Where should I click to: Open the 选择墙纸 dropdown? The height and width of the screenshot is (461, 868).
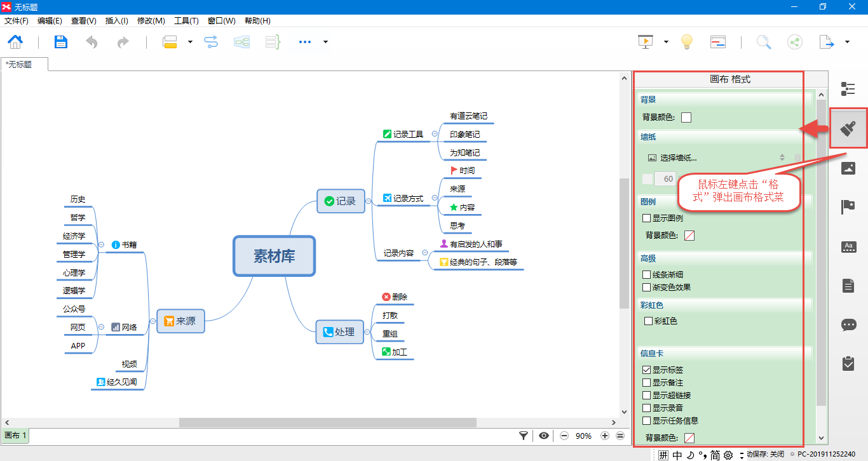click(x=717, y=158)
